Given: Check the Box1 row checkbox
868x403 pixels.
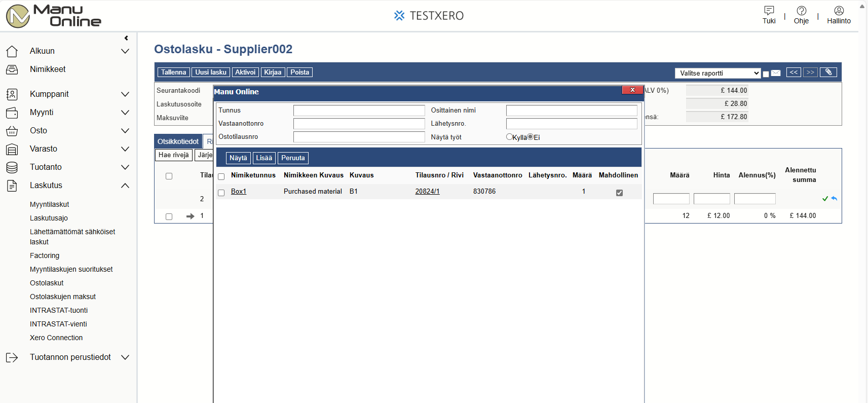Looking at the screenshot, I should 221,193.
